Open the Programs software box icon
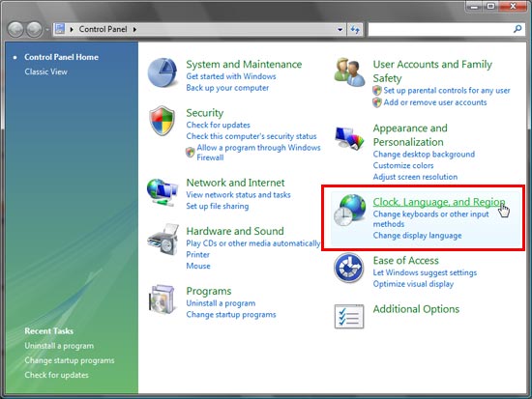532x399 pixels. [x=163, y=299]
